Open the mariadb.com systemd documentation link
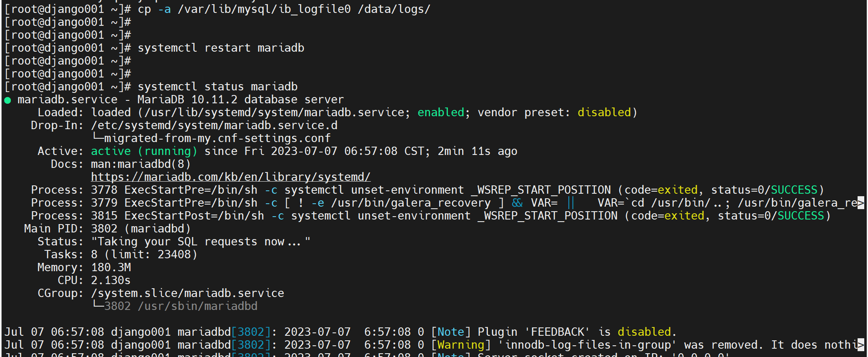The image size is (868, 357). (230, 177)
